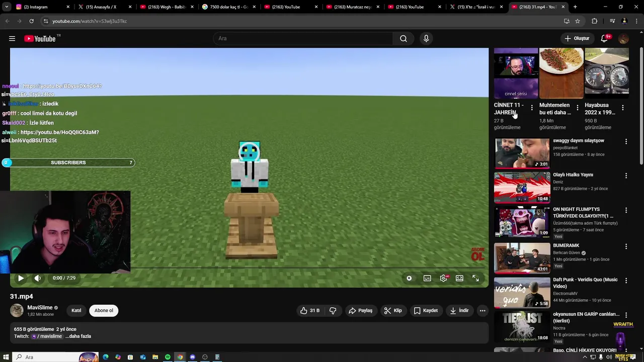Click the YouTube 'Ara' search field

click(303, 39)
